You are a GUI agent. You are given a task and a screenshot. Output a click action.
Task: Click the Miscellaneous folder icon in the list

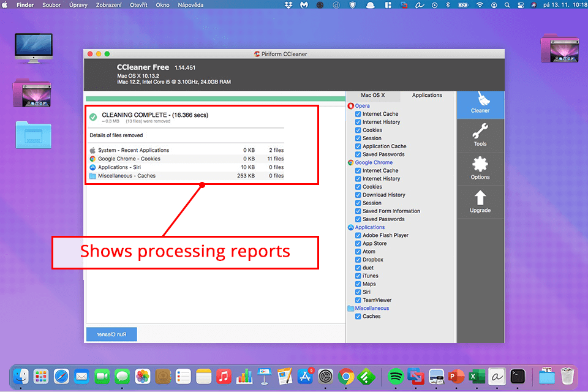[351, 308]
